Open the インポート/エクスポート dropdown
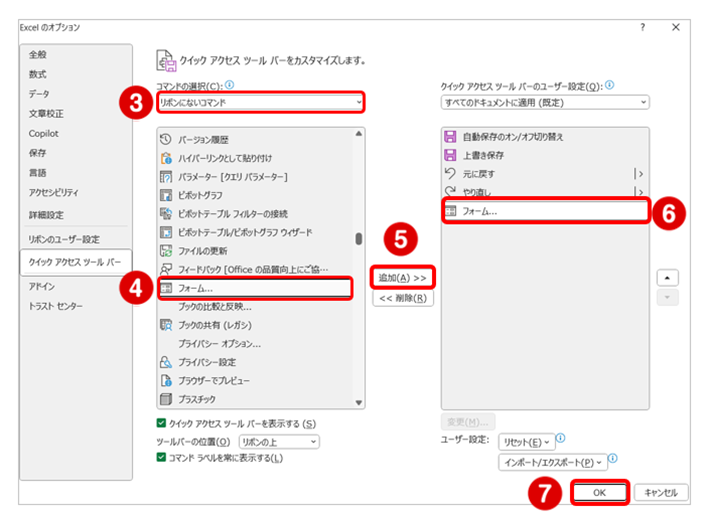 click(552, 462)
